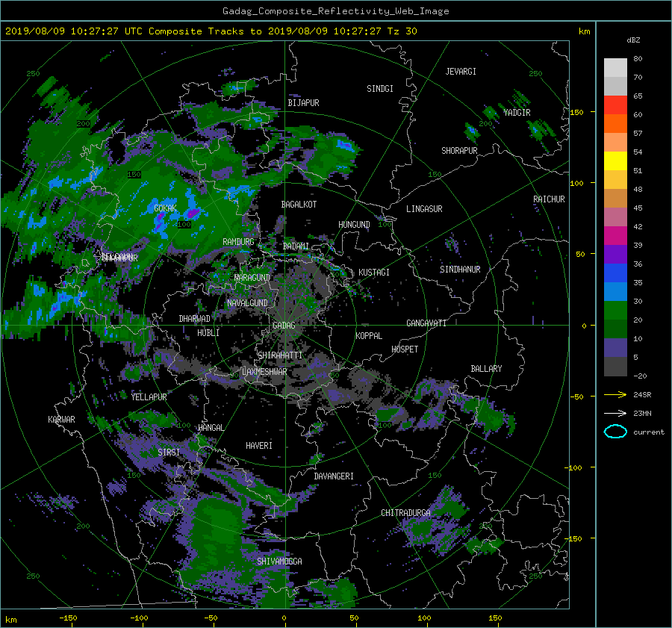The height and width of the screenshot is (628, 672).
Task: Click the BIJAPUR city label
Action: pos(303,103)
